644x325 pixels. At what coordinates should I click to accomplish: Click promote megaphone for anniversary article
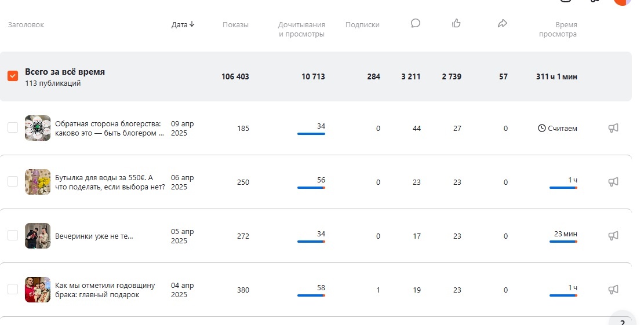pyautogui.click(x=613, y=289)
